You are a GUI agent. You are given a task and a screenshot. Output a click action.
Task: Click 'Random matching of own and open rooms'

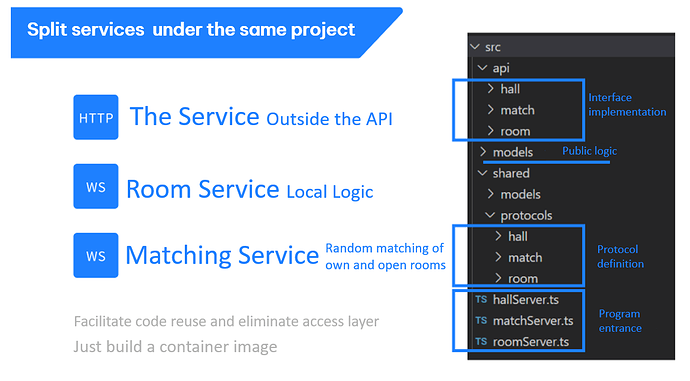coord(385,256)
